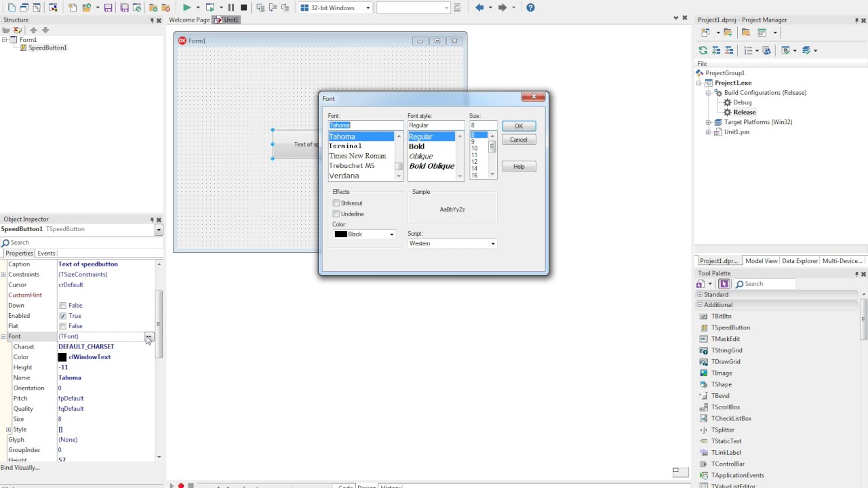868x488 pixels.
Task: Click the Help button in the Font dialog
Action: (519, 167)
